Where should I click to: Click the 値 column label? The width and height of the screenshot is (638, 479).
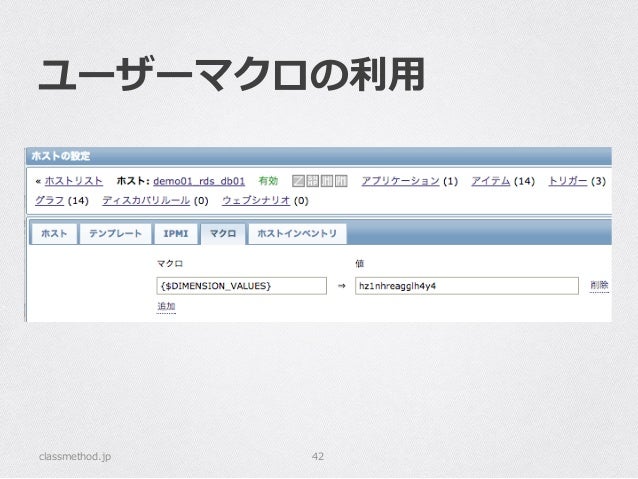pos(360,264)
